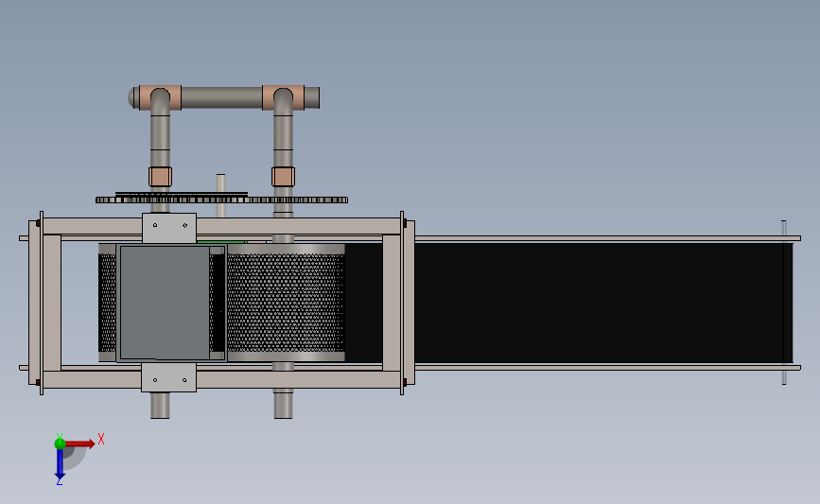Screen dimensions: 820x504
Task: Select the rounded end cap on the pipe
Action: pyautogui.click(x=133, y=97)
